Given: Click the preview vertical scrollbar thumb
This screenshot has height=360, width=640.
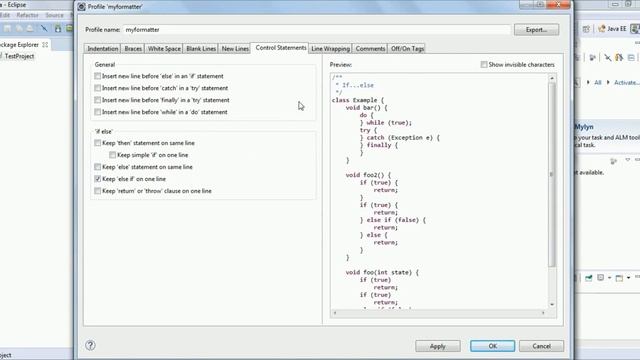Looking at the screenshot, I should (552, 175).
